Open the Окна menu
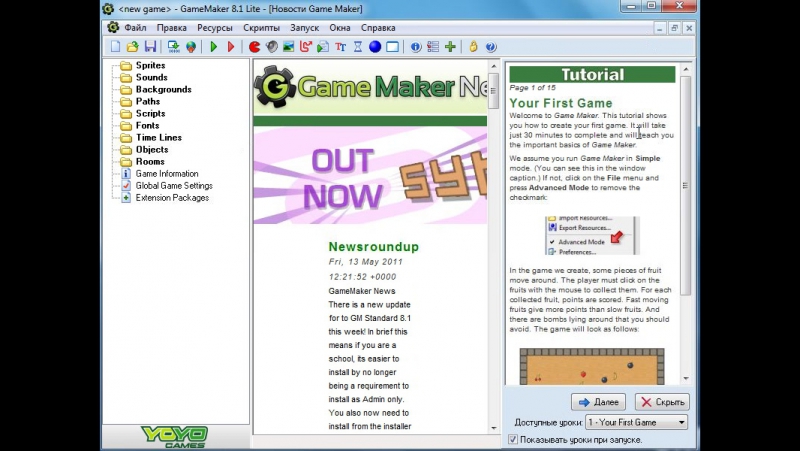Viewport: 800px width, 451px height. pyautogui.click(x=340, y=28)
